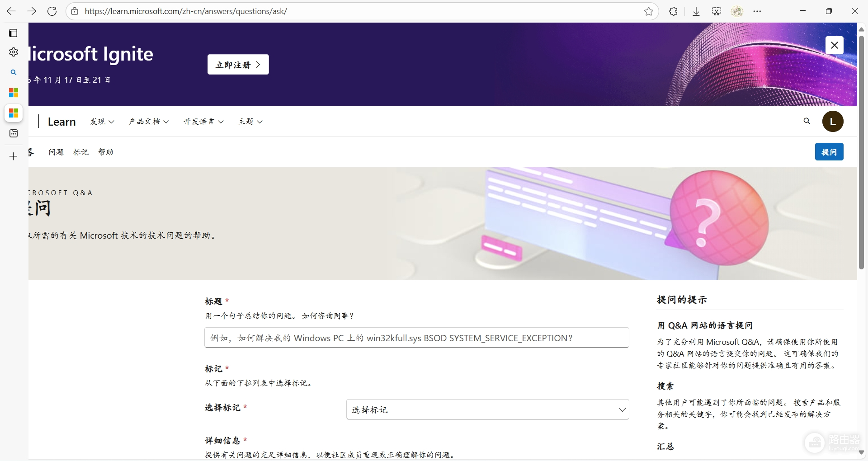Add this page to favorites
The height and width of the screenshot is (461, 868).
649,11
